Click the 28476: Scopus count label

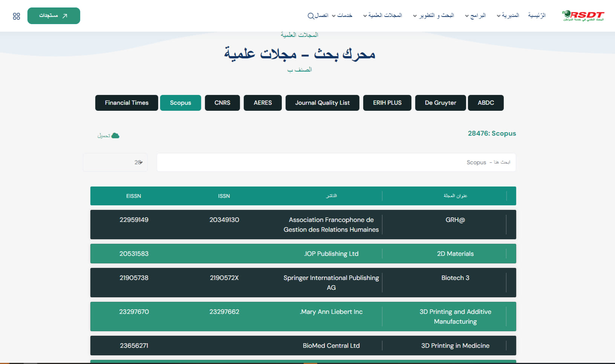pyautogui.click(x=492, y=133)
